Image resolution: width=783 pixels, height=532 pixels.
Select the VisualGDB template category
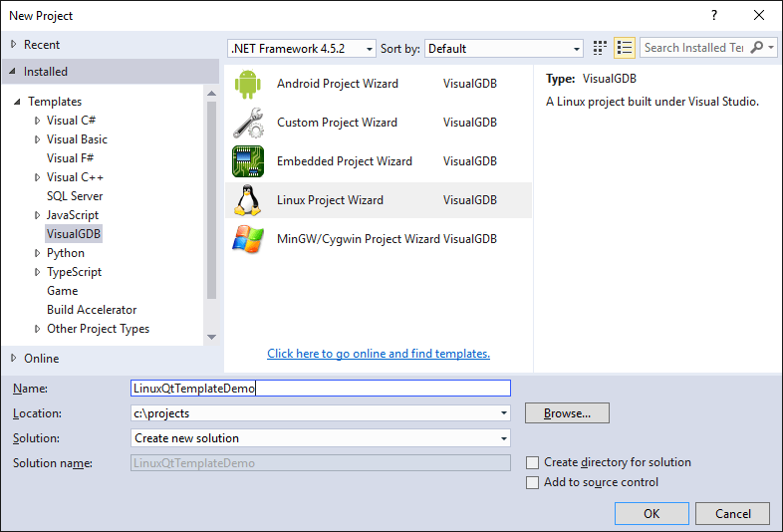click(x=74, y=234)
